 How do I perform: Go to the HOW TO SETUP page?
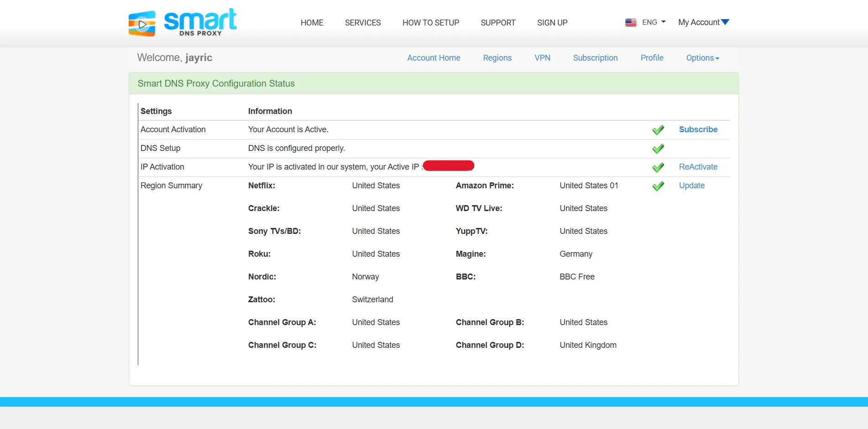430,22
